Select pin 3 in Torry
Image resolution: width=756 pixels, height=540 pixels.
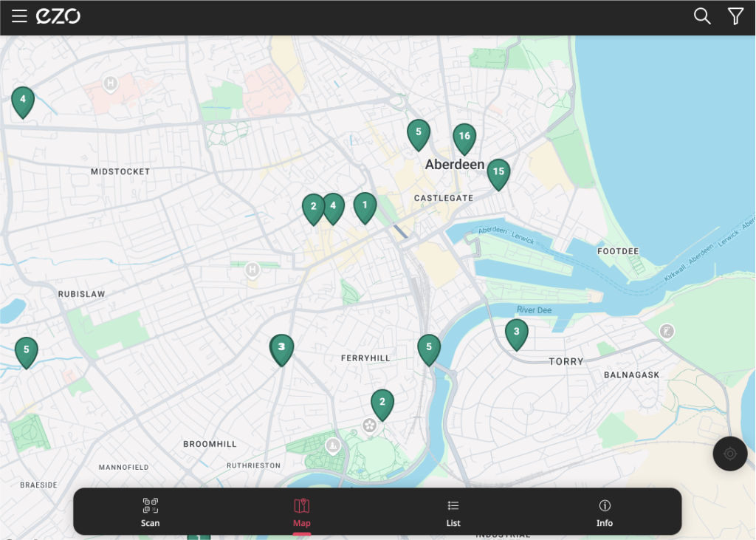[x=516, y=333]
